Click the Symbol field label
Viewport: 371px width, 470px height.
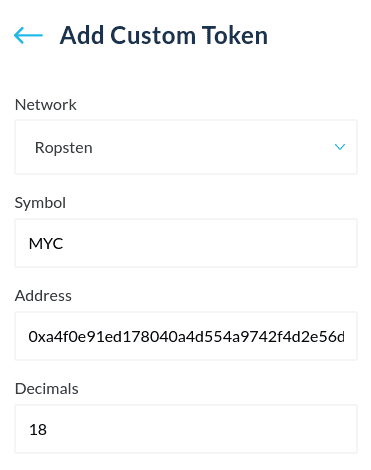click(40, 203)
